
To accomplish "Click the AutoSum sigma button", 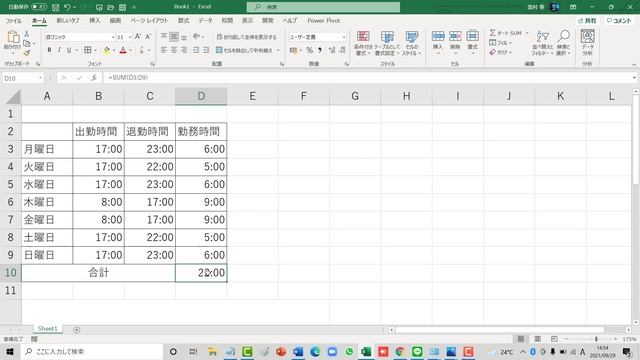I will point(505,33).
